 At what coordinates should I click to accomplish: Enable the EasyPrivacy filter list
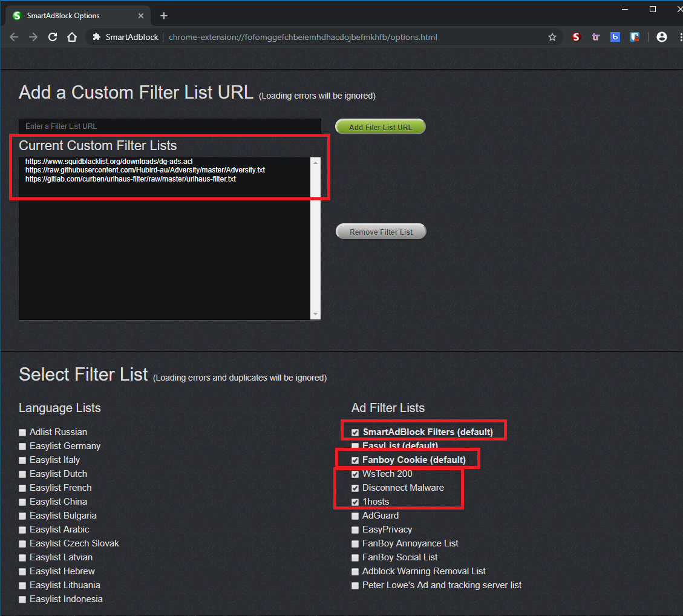pyautogui.click(x=355, y=530)
